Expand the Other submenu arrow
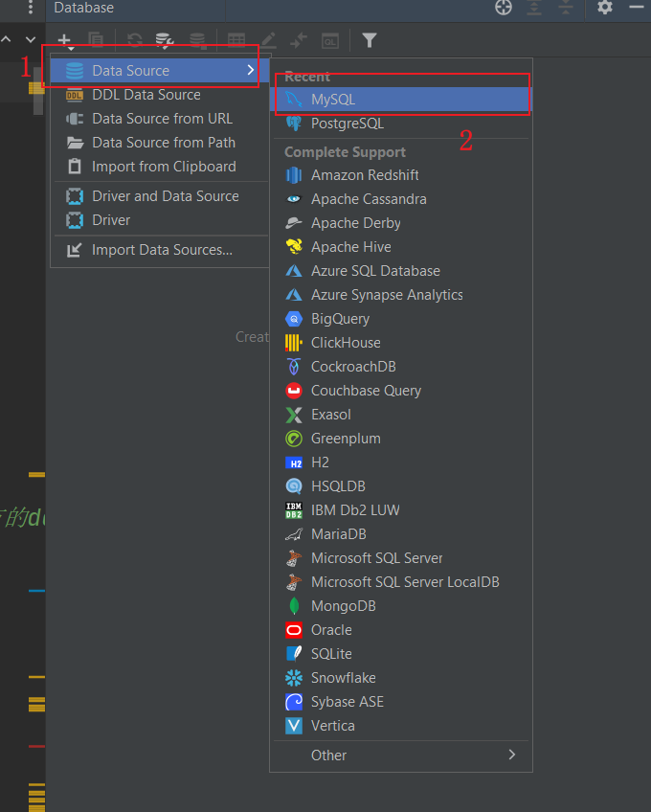This screenshot has width=651, height=812. click(x=511, y=756)
